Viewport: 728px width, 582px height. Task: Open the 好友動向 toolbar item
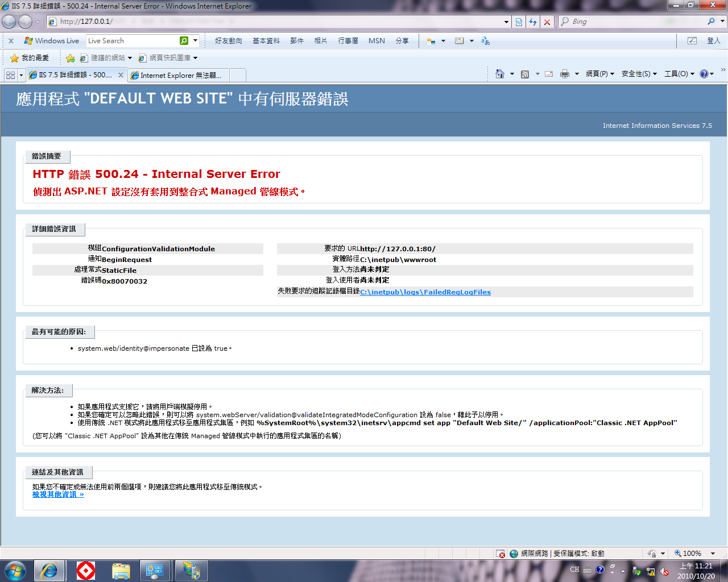[229, 41]
